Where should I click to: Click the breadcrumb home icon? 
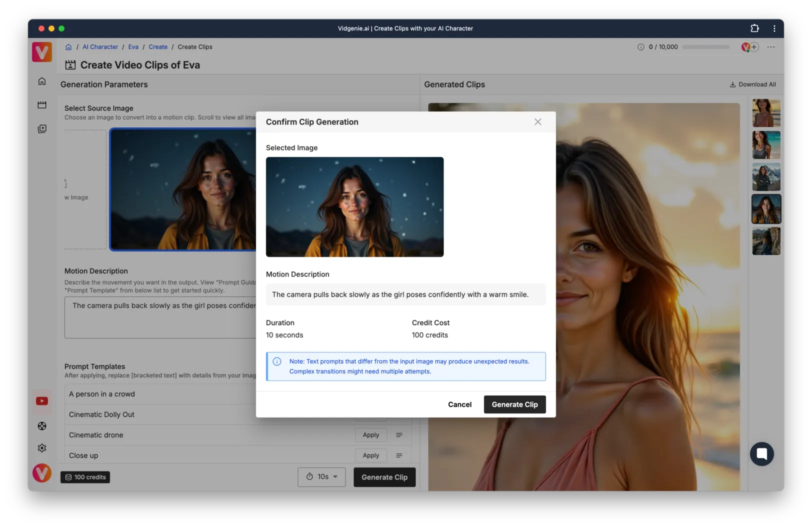click(x=68, y=47)
